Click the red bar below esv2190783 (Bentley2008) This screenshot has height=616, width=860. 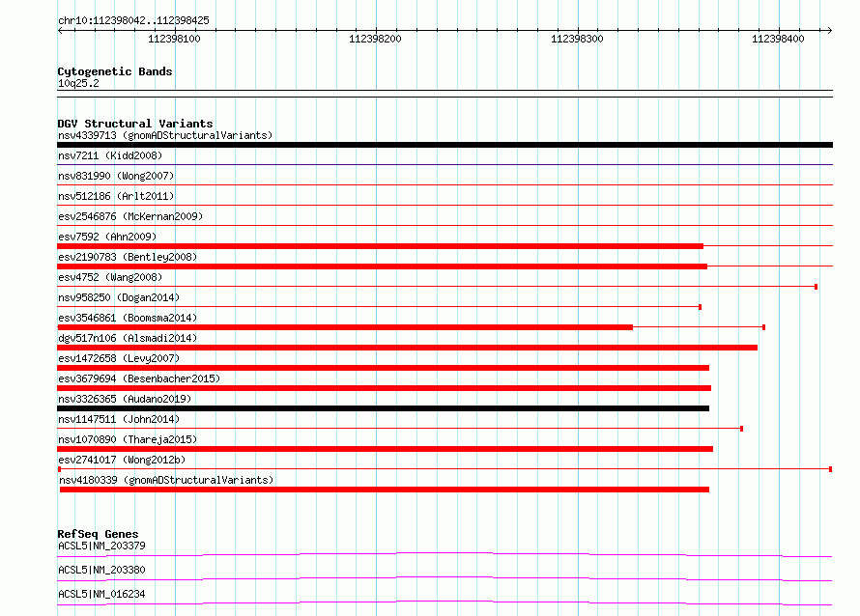tap(383, 266)
